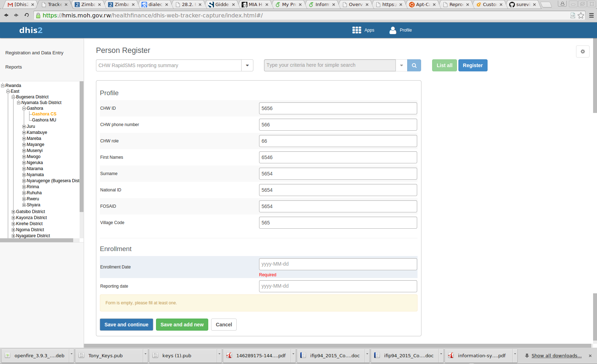Click the magnifier search button

414,65
